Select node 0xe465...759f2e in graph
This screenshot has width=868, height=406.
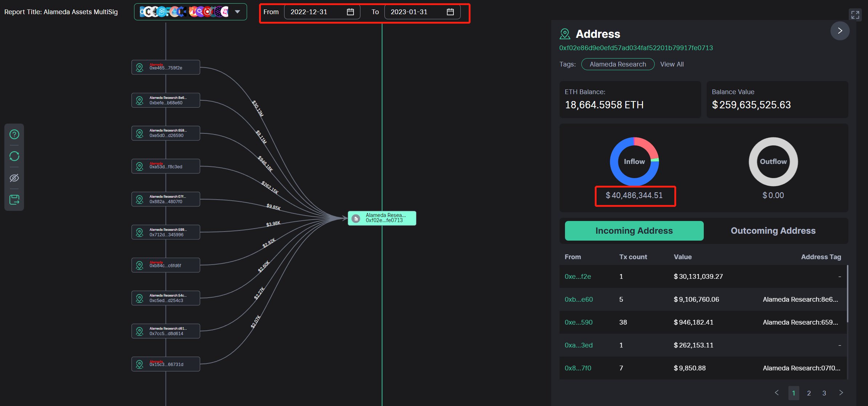pos(166,67)
